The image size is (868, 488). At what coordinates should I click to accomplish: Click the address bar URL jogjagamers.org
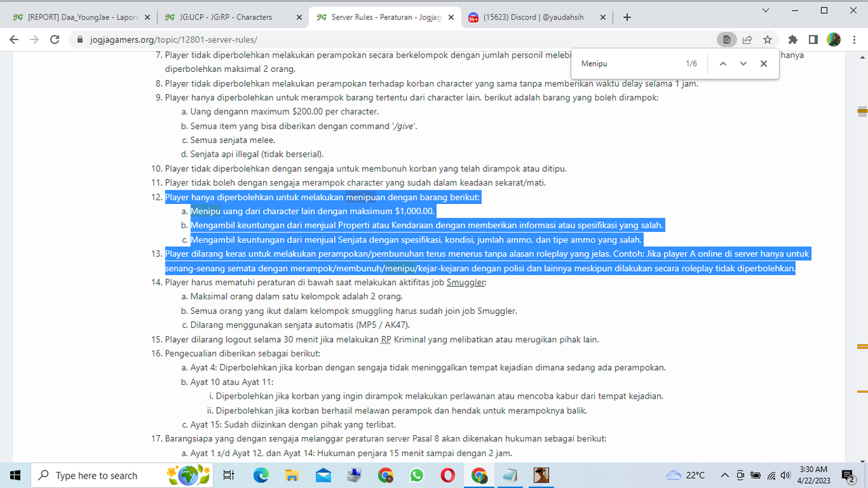tap(174, 40)
